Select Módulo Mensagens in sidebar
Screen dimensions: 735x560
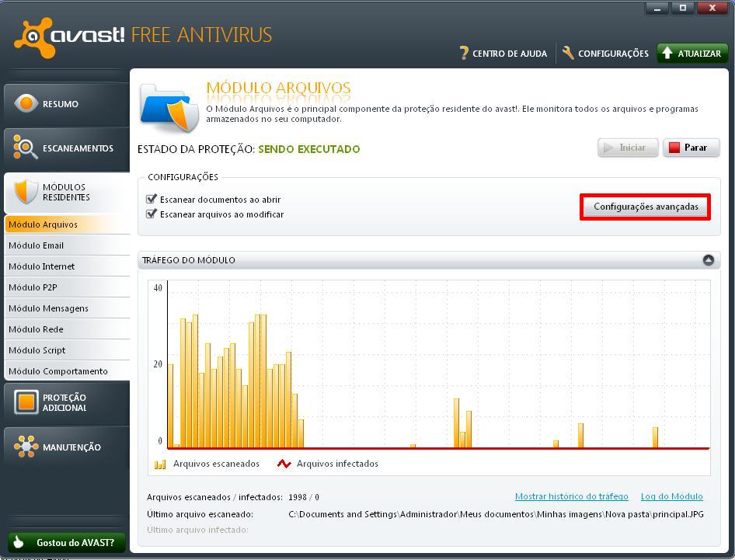[x=67, y=308]
